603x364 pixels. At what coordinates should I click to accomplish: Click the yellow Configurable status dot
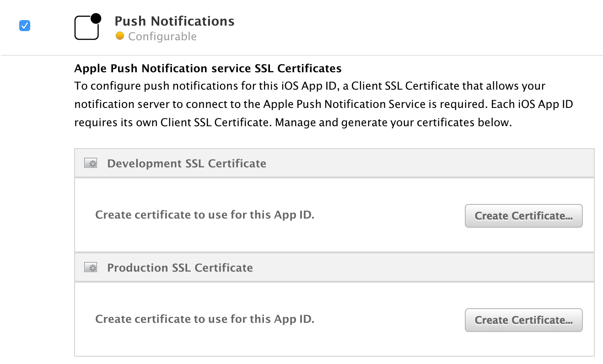coord(120,36)
